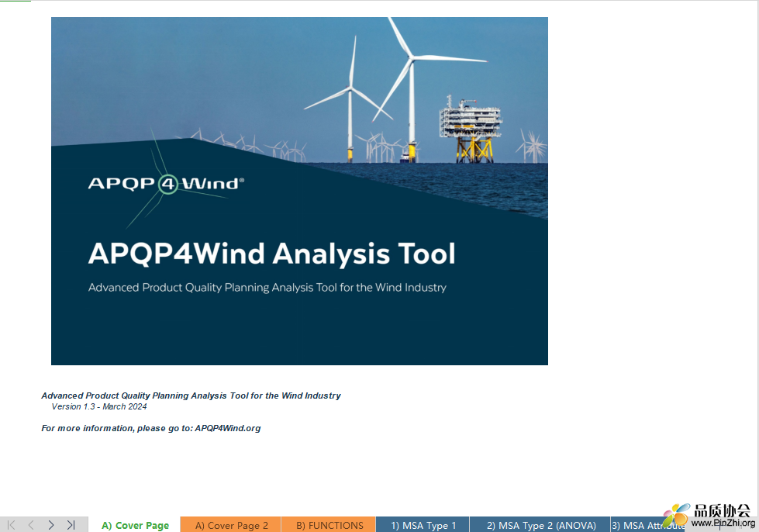
Task: Jump to the first sheet tab arrow
Action: click(11, 525)
